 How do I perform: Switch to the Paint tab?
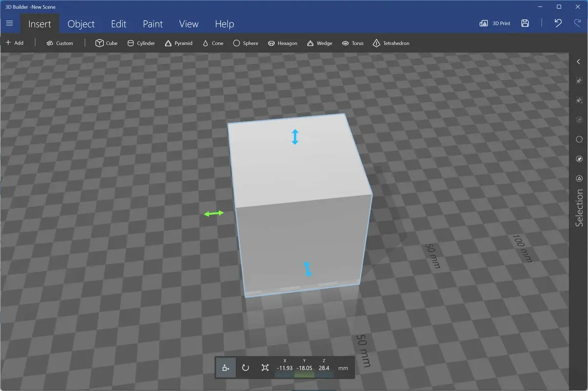pos(152,23)
